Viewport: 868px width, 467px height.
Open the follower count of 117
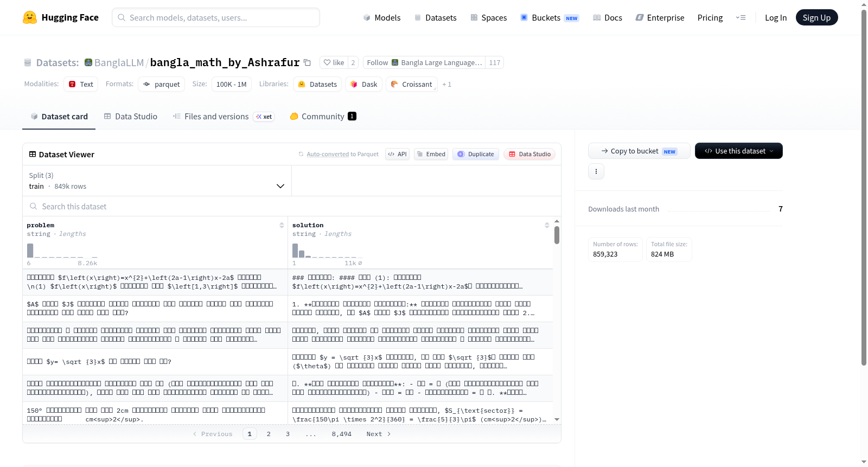494,62
